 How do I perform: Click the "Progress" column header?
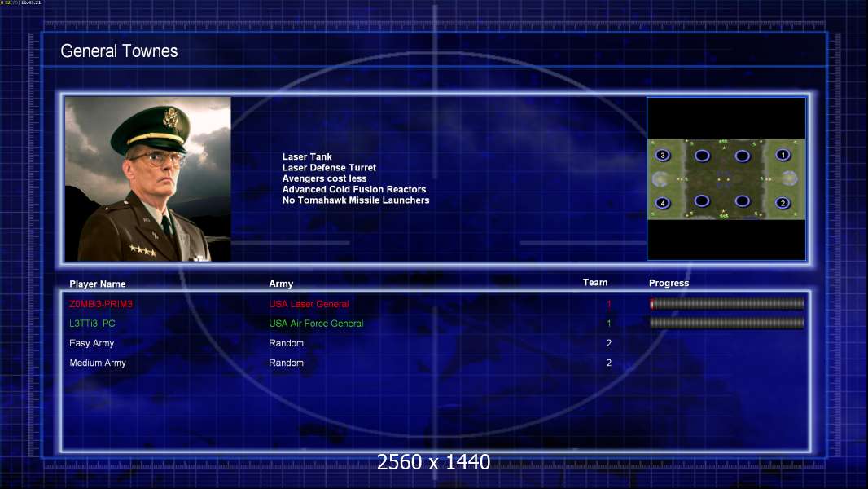[x=669, y=283]
